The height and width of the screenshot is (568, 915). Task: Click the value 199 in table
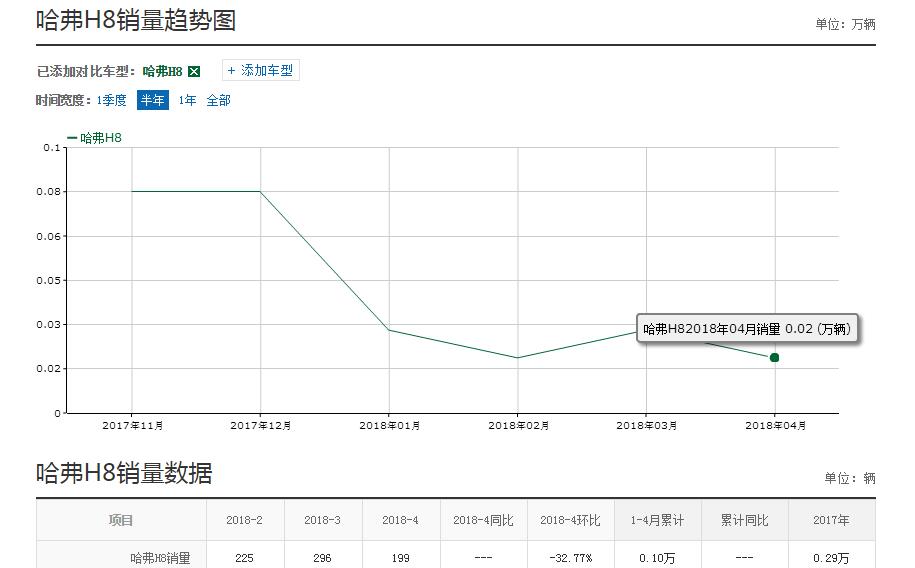400,558
